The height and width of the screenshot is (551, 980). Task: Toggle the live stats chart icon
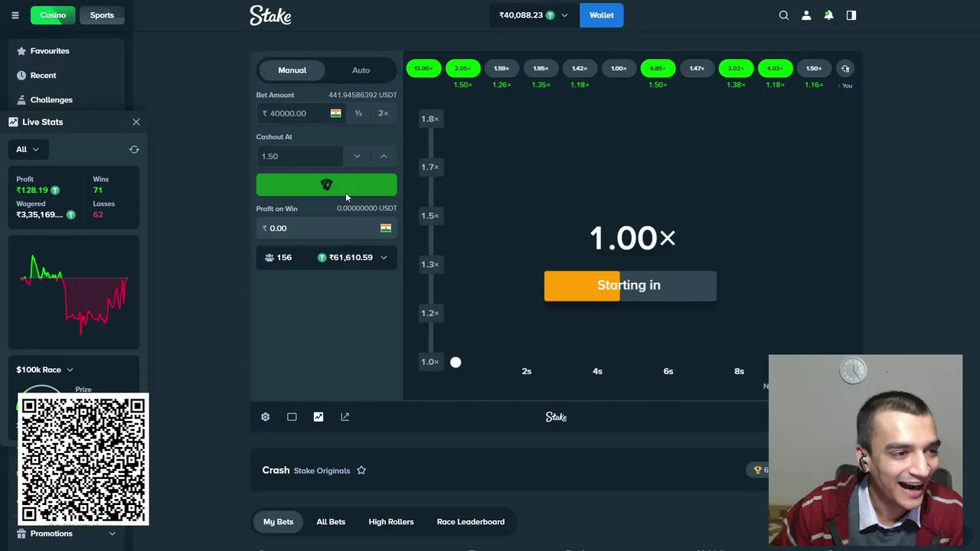[x=318, y=417]
